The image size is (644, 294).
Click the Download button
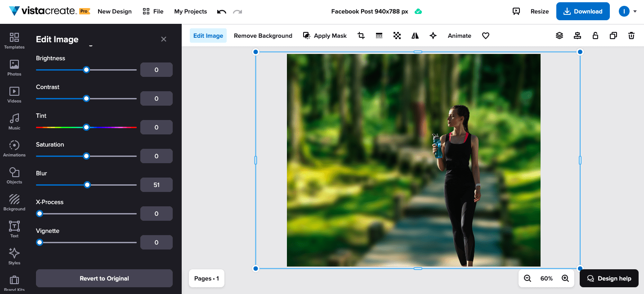click(583, 11)
